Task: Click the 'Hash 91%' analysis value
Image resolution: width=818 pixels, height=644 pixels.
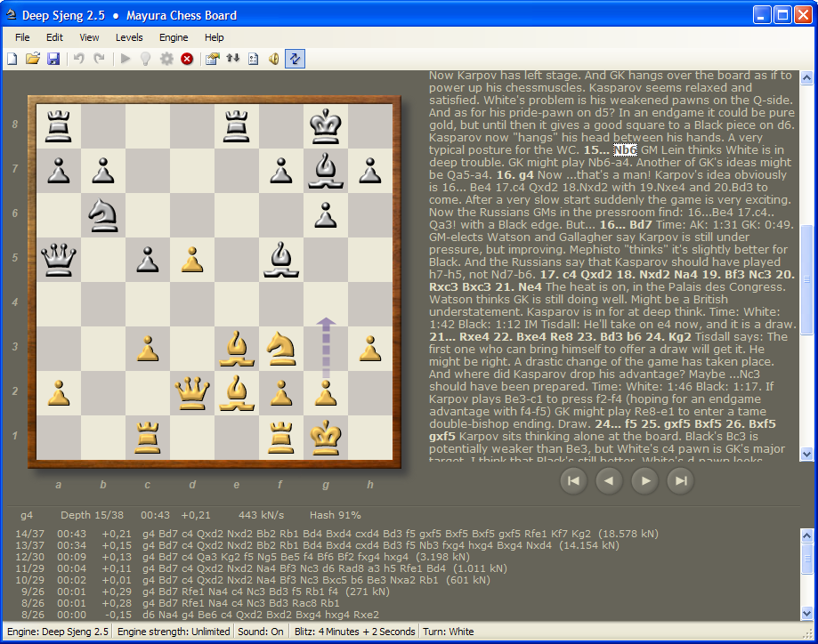Action: click(x=336, y=515)
